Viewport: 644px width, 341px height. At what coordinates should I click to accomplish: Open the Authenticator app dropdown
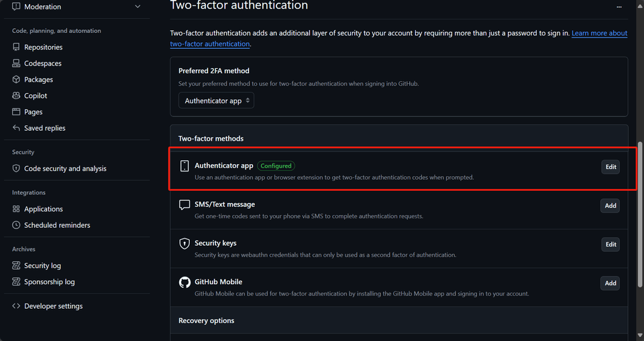pos(217,100)
